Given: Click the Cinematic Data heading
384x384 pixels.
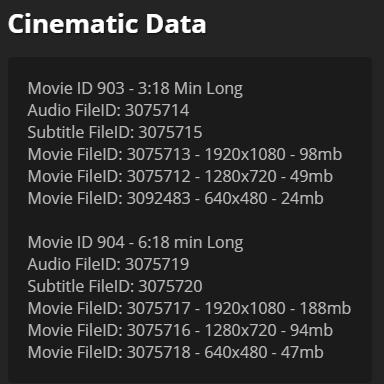Looking at the screenshot, I should [107, 24].
